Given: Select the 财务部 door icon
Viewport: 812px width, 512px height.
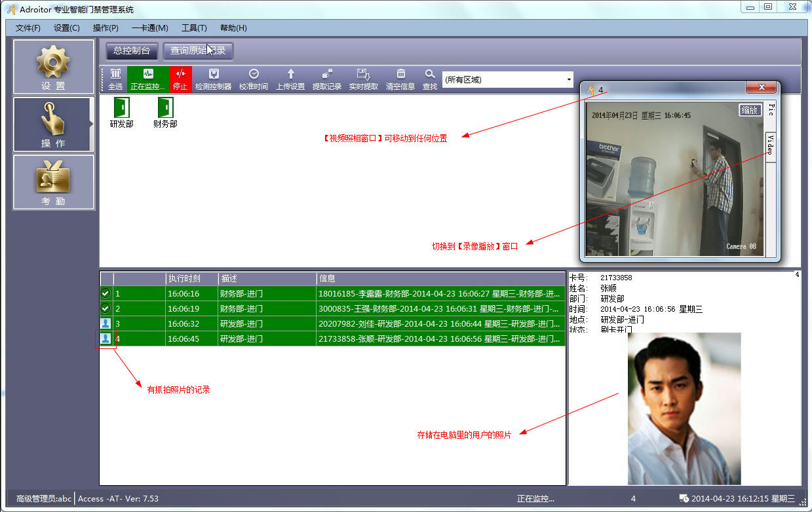Looking at the screenshot, I should click(165, 107).
